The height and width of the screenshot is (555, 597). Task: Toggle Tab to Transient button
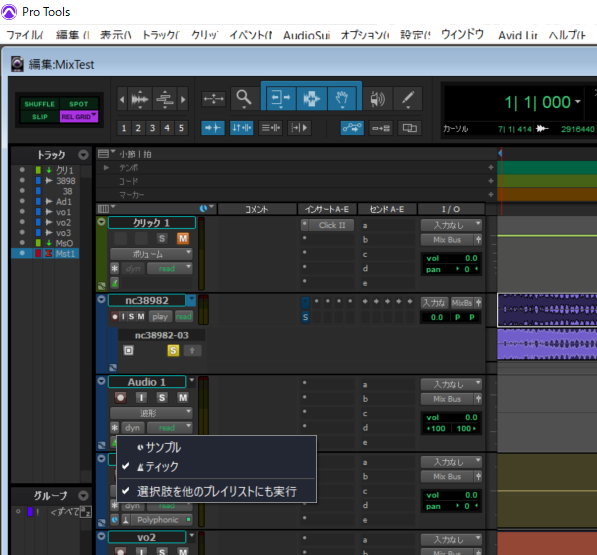tap(212, 128)
